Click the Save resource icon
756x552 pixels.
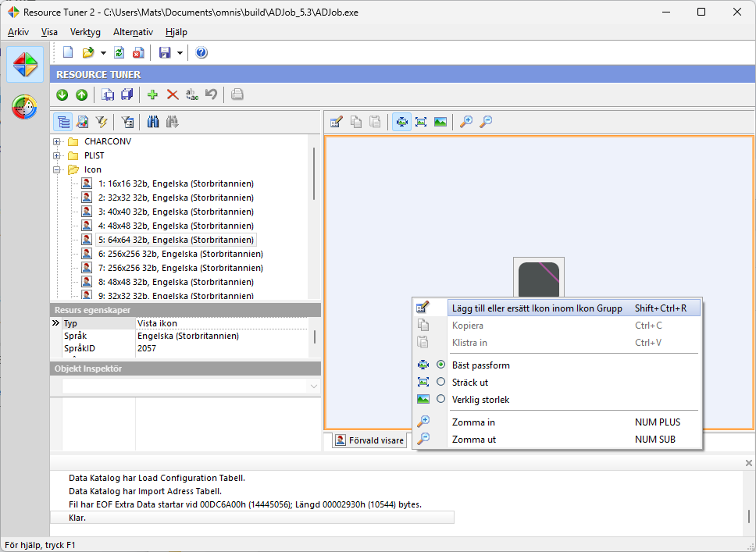tap(108, 95)
